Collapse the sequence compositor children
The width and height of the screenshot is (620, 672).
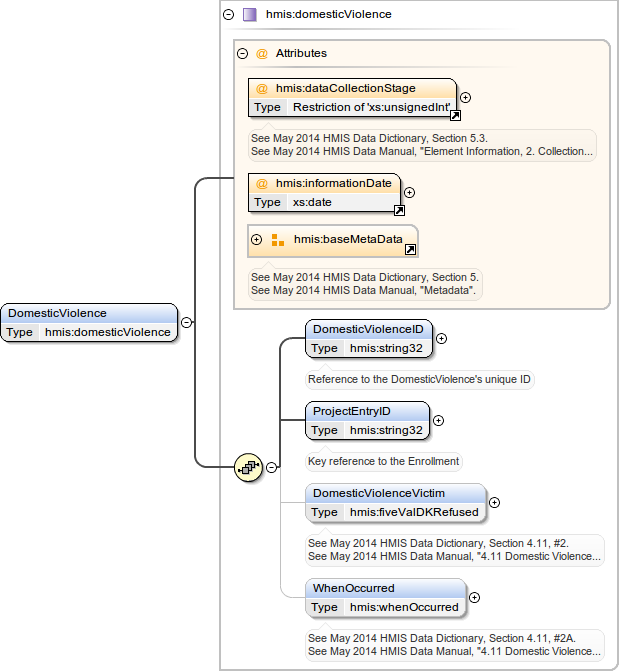(x=271, y=467)
